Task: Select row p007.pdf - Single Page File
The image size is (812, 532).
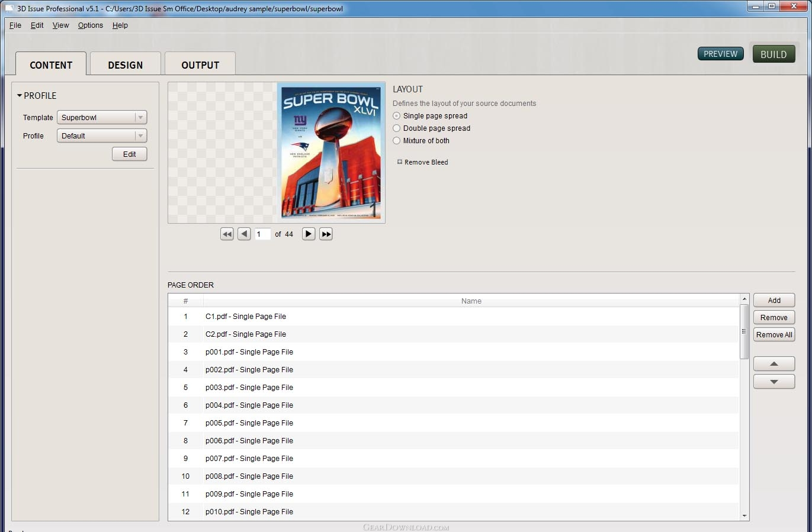Action: 454,459
